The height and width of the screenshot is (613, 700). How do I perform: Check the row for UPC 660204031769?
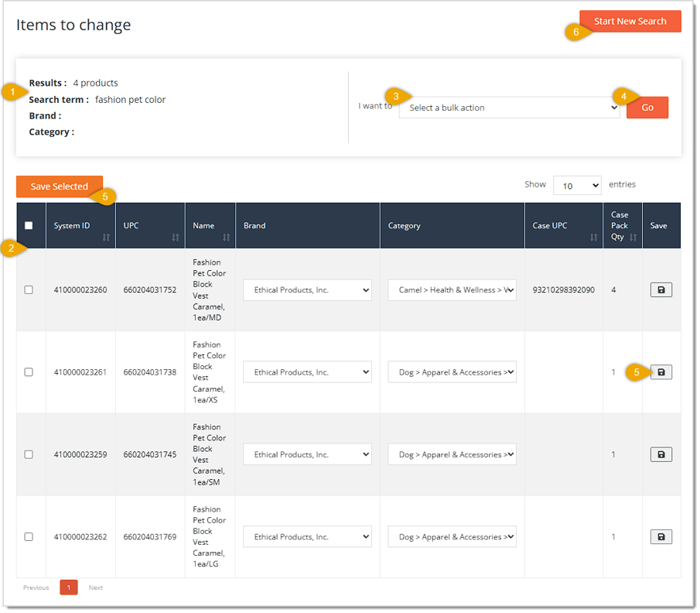29,536
